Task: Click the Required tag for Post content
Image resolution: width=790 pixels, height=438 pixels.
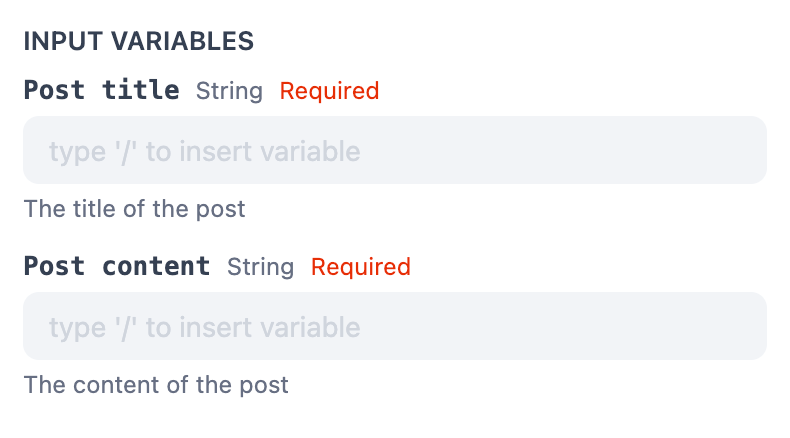Action: tap(361, 268)
